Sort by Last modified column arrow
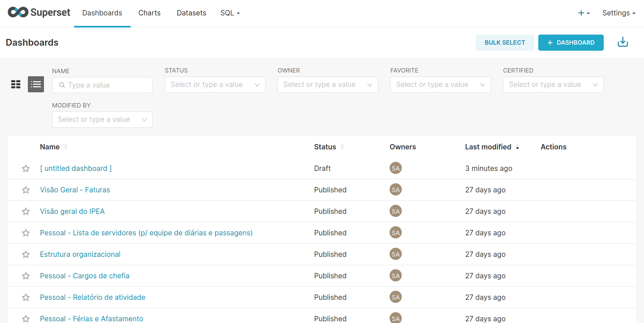The height and width of the screenshot is (323, 644). point(517,147)
